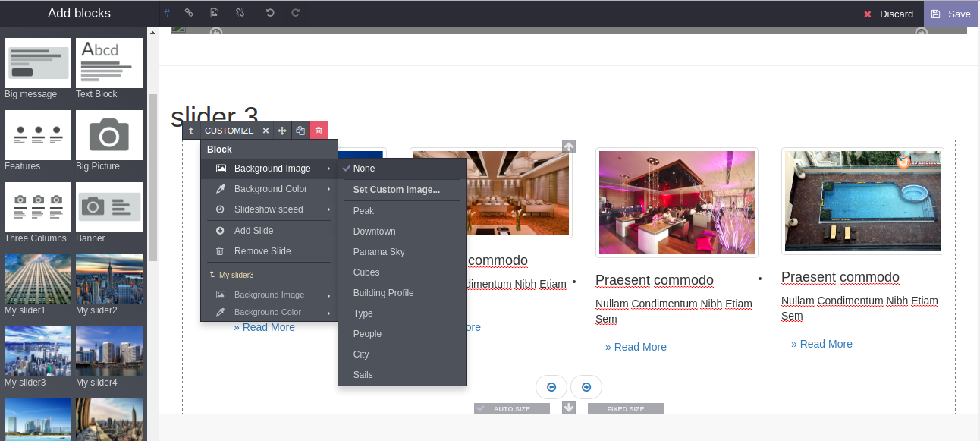Click Praesent commodo heading under pool photo

click(840, 277)
